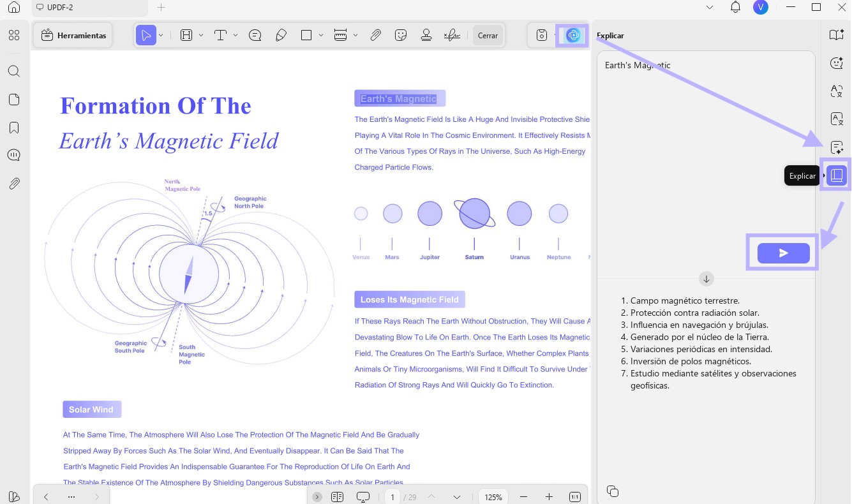This screenshot has height=504, width=852.
Task: Open the search panel in left sidebar
Action: [14, 71]
